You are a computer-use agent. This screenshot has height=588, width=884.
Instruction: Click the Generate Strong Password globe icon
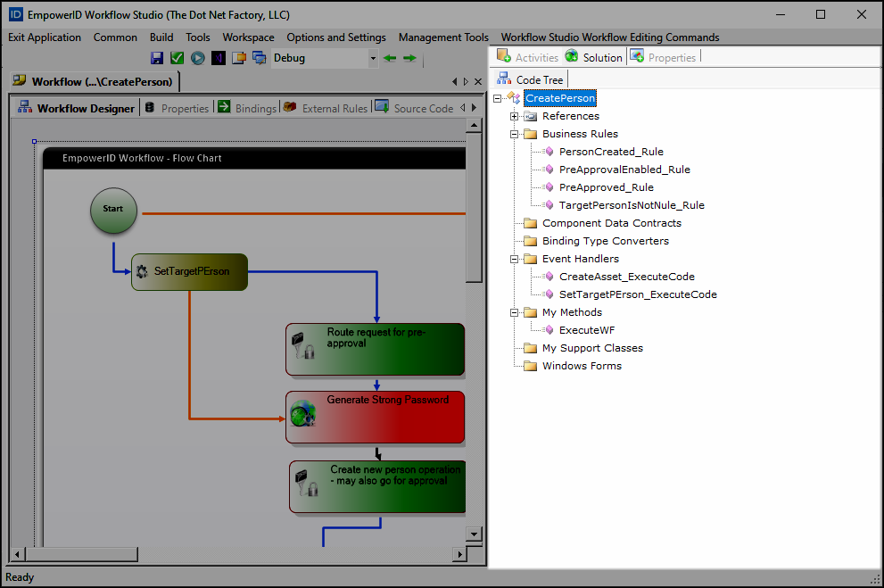302,413
